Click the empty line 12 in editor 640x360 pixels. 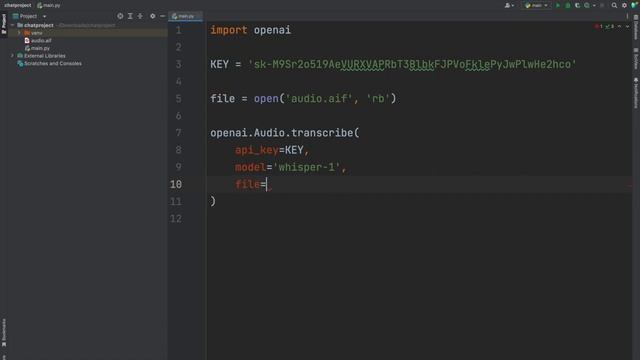[418, 219]
